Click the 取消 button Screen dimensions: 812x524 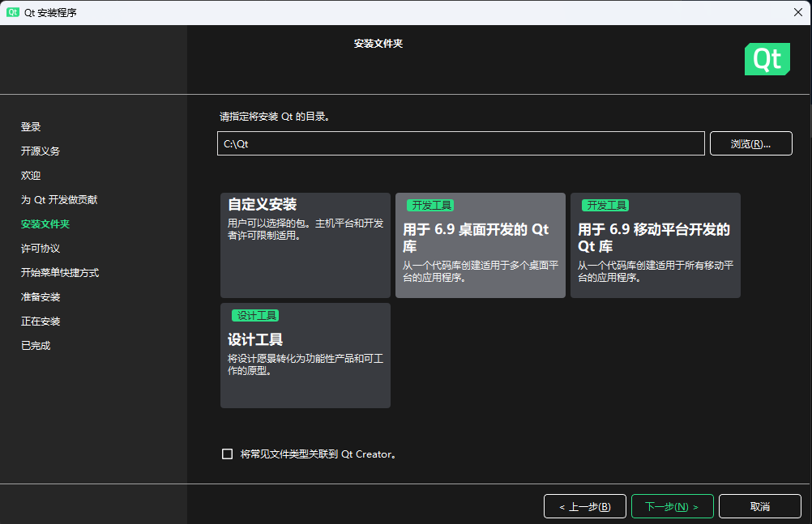click(759, 505)
